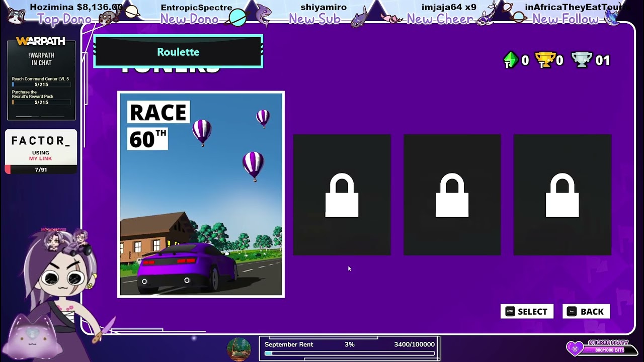This screenshot has width=644, height=362.
Task: Click Reach Command Center LVL 5 goal
Action: [x=41, y=82]
